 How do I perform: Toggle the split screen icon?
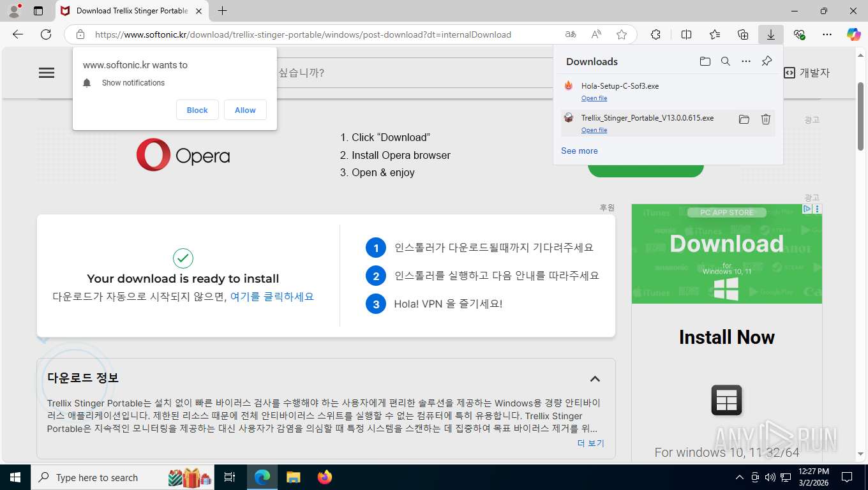[686, 34]
